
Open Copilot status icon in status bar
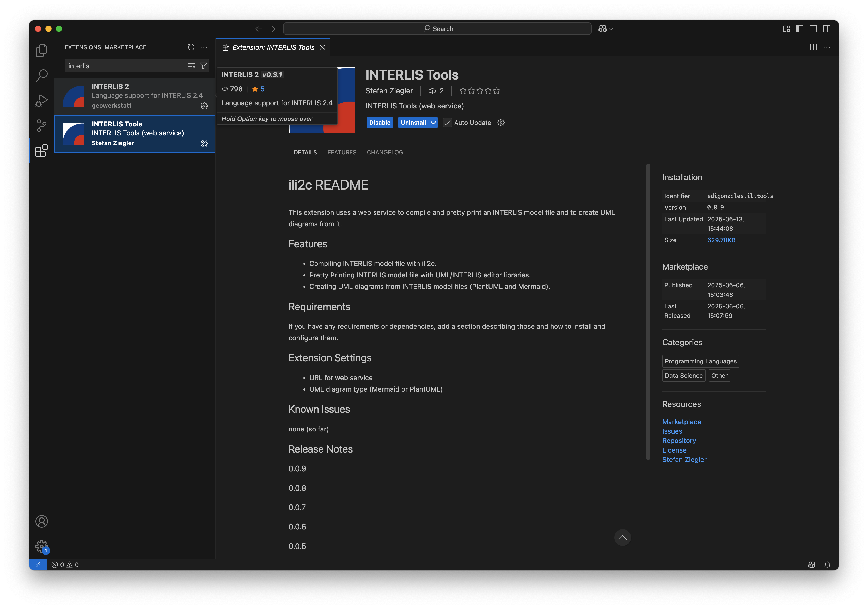click(x=811, y=564)
